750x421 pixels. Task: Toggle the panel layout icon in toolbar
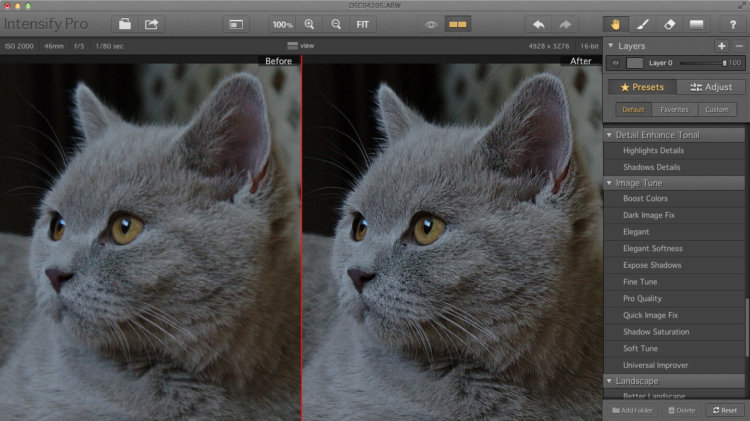pos(236,24)
